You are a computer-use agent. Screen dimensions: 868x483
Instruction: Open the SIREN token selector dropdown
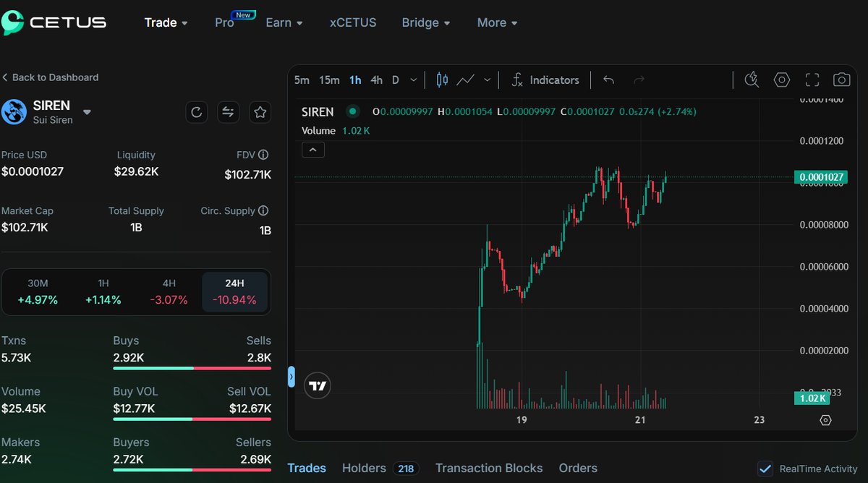tap(87, 112)
